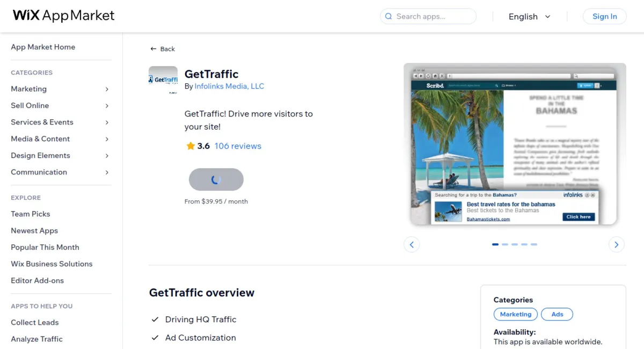Open the Sell Online category

(x=30, y=106)
